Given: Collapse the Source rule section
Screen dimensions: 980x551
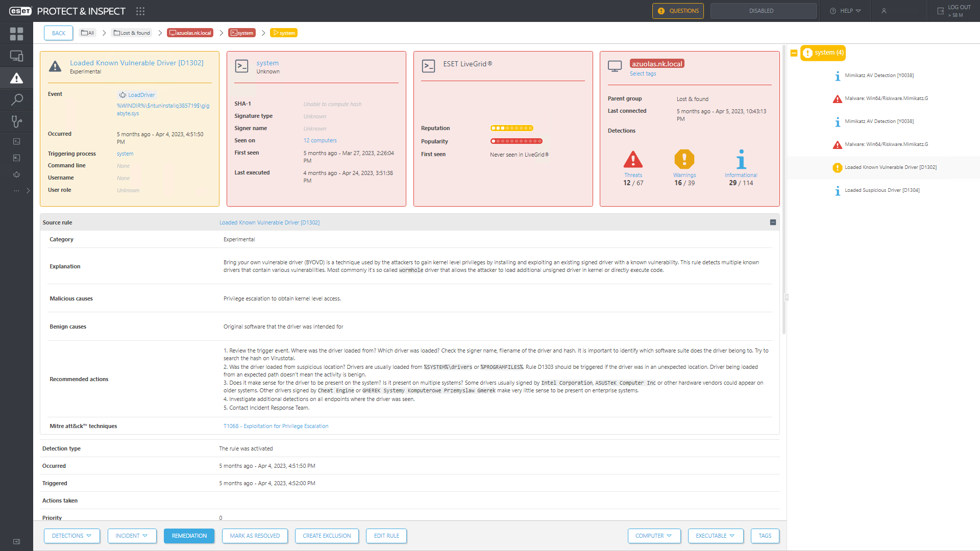Looking at the screenshot, I should [773, 222].
